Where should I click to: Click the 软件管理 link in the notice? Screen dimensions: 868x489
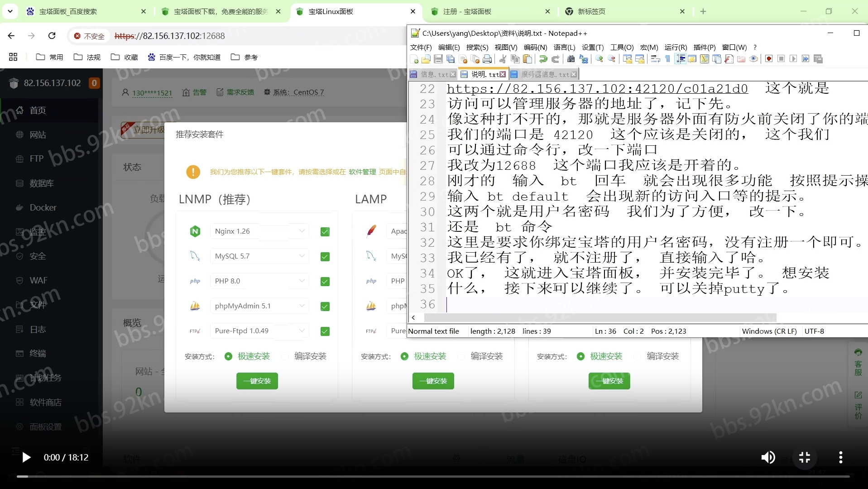362,172
